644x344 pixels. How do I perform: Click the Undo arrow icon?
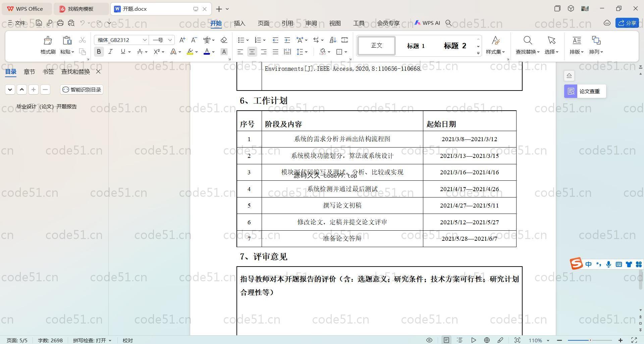(82, 23)
